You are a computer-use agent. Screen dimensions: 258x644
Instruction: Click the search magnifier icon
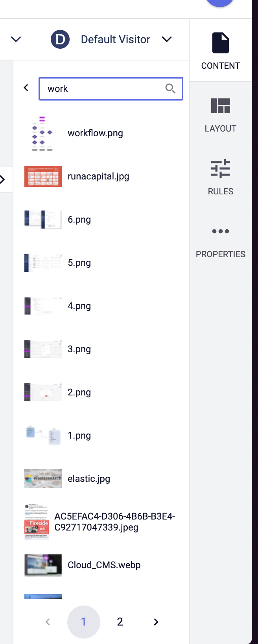171,89
